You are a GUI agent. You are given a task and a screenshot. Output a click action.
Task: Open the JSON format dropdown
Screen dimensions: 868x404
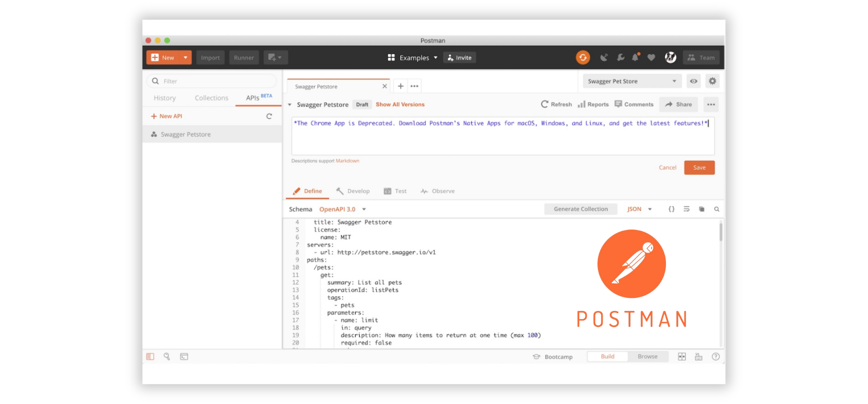[639, 209]
